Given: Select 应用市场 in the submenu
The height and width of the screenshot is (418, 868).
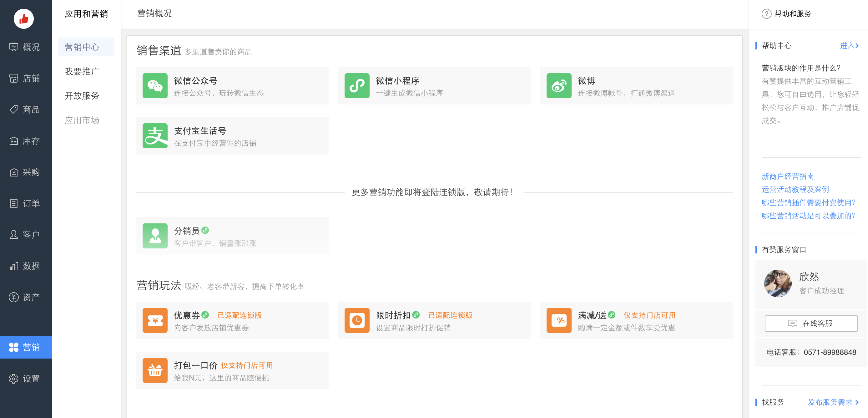Looking at the screenshot, I should 82,120.
